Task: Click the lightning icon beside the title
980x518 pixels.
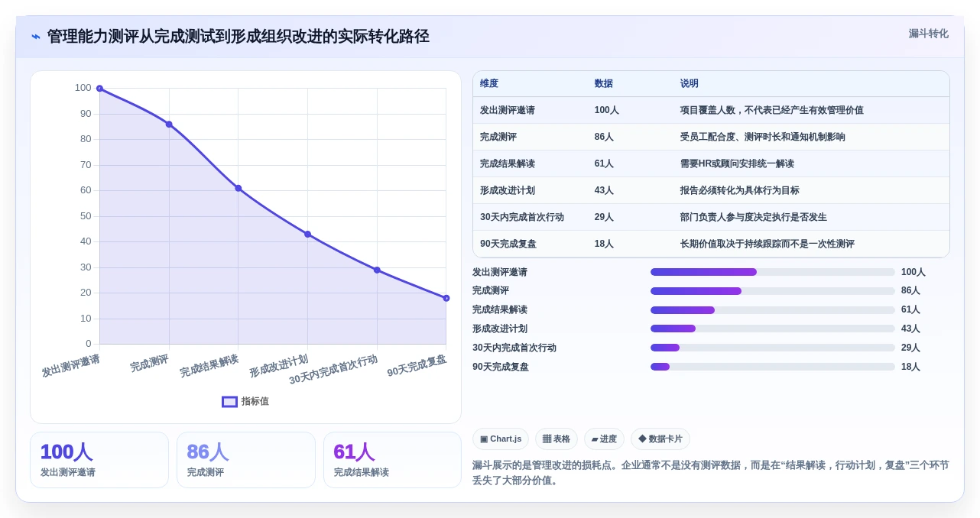Action: coord(36,37)
